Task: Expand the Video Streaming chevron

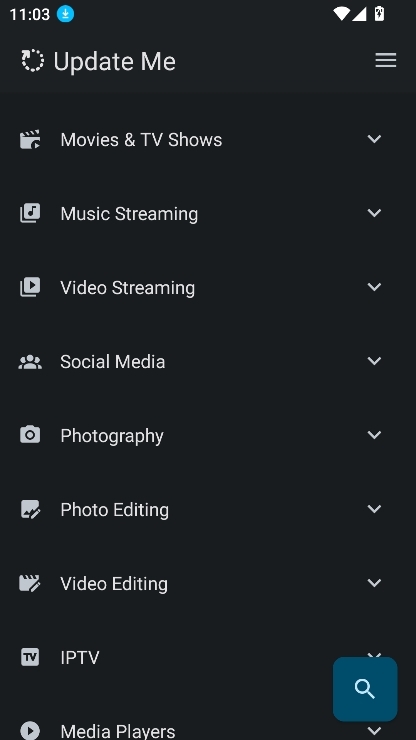Action: coord(374,287)
